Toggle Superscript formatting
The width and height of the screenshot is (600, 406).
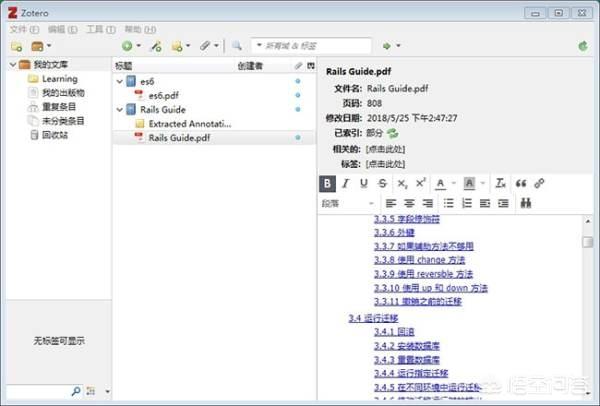[x=421, y=184]
